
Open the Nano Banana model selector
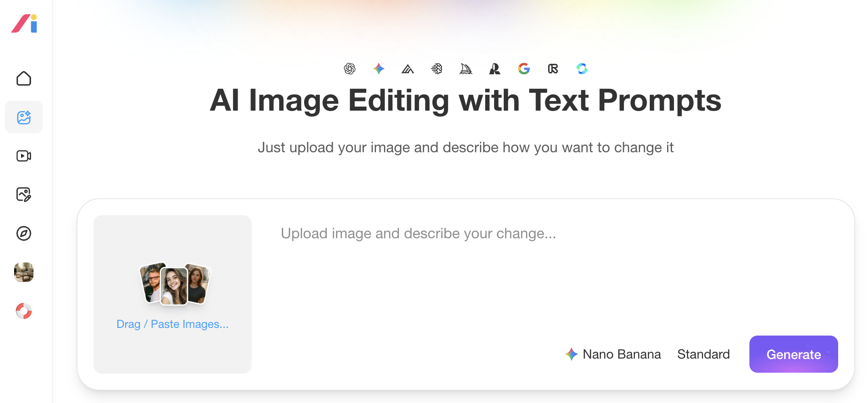(613, 354)
